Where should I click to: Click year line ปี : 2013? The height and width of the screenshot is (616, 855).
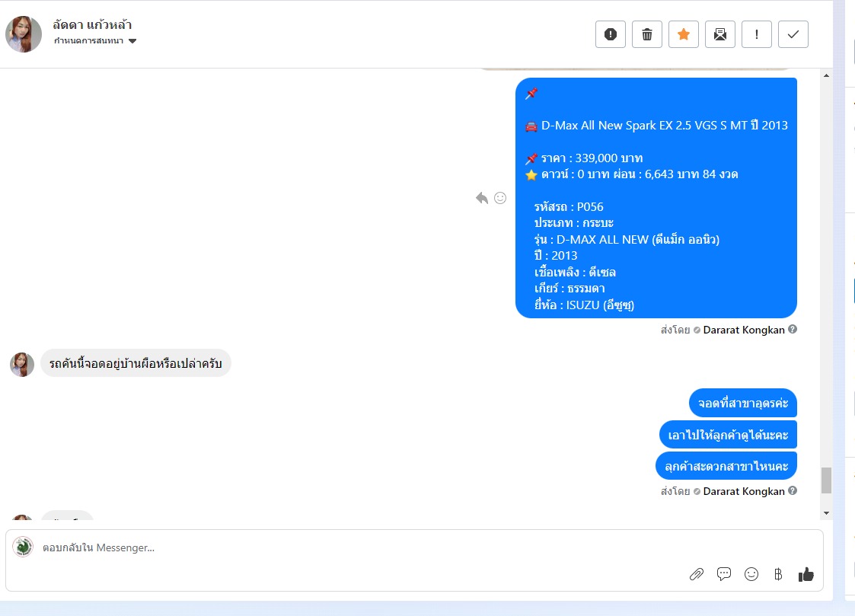coord(556,256)
